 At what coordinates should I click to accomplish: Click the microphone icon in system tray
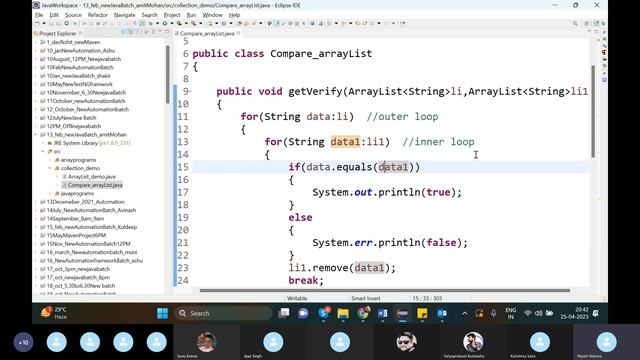(x=493, y=313)
